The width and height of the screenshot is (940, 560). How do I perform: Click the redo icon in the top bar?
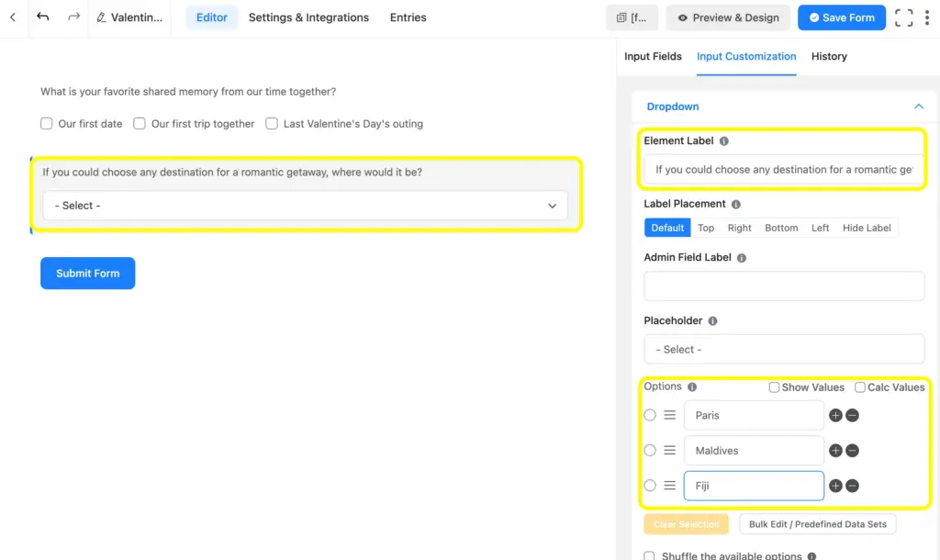point(73,16)
